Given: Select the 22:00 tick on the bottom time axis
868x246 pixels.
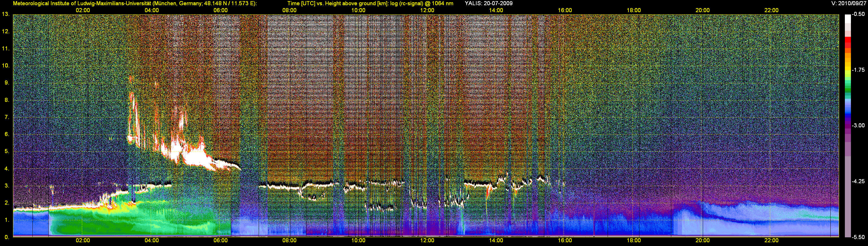Looking at the screenshot, I should 771,240.
